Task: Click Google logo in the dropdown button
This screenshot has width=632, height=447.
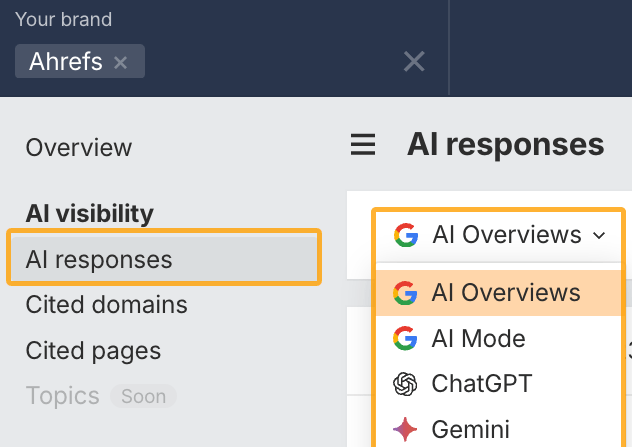Action: 405,235
